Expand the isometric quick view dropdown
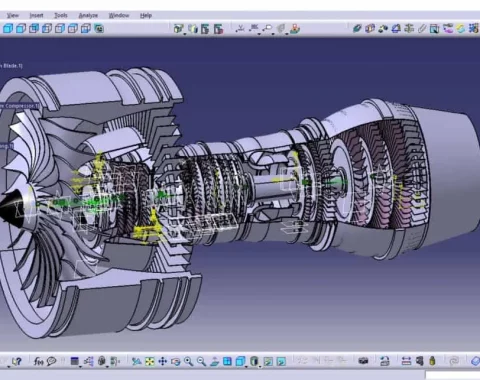 point(246,366)
